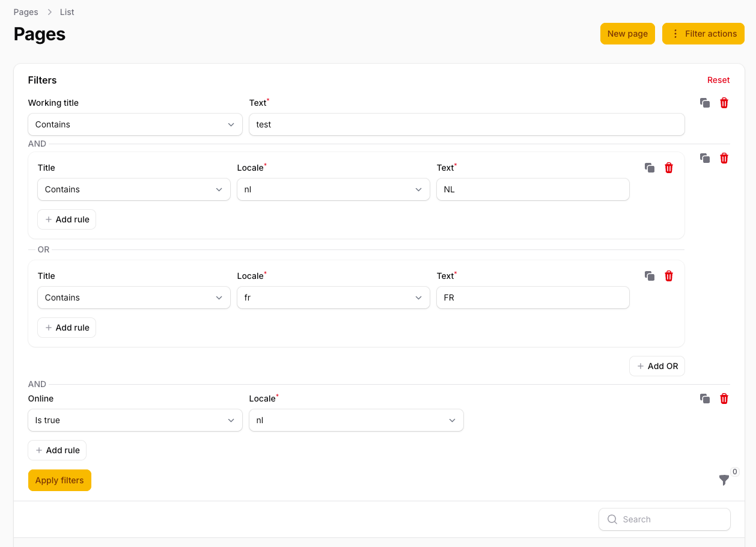The width and height of the screenshot is (756, 547).
Task: Click the Add OR button
Action: pyautogui.click(x=657, y=366)
